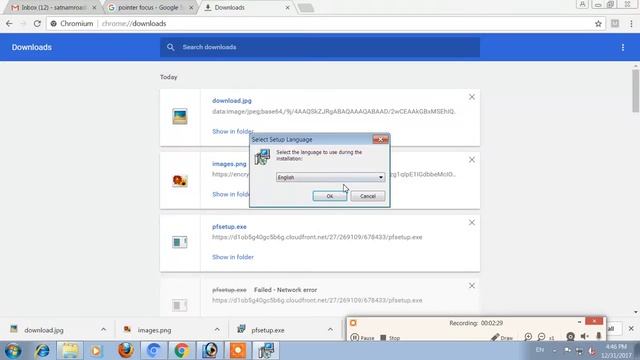Toggle speaker audio in the recorder toolbar
Image resolution: width=640 pixels, height=360 pixels.
pos(584,337)
